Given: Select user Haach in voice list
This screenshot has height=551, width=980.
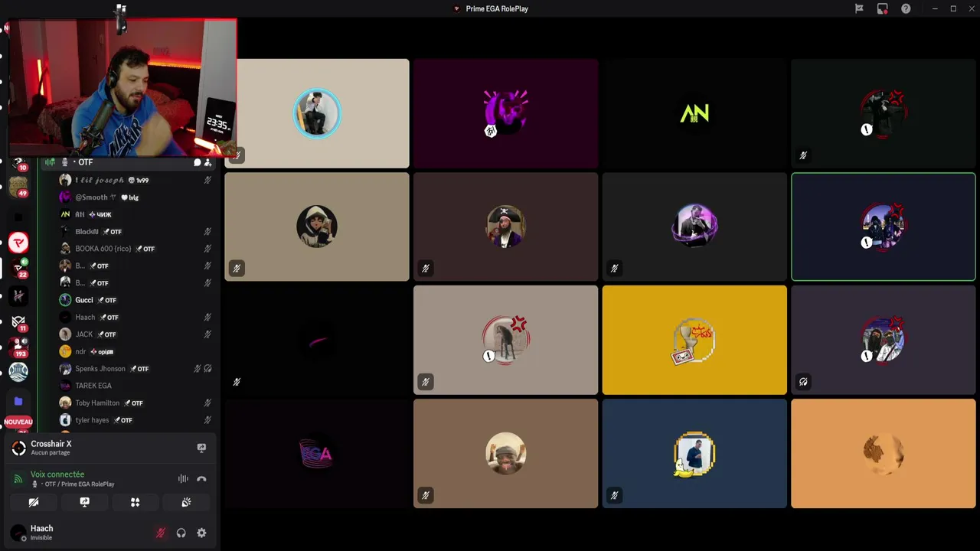Looking at the screenshot, I should point(134,317).
